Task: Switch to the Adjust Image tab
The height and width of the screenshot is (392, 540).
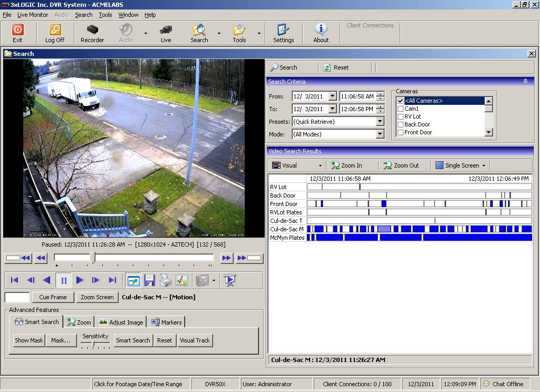Action: pos(121,322)
